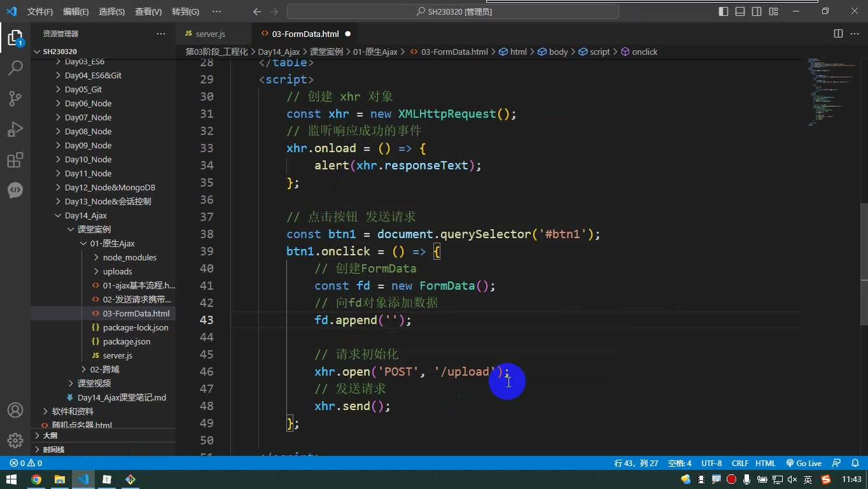Image resolution: width=868 pixels, height=489 pixels.
Task: Open the 选择(S) menu
Action: click(x=112, y=11)
